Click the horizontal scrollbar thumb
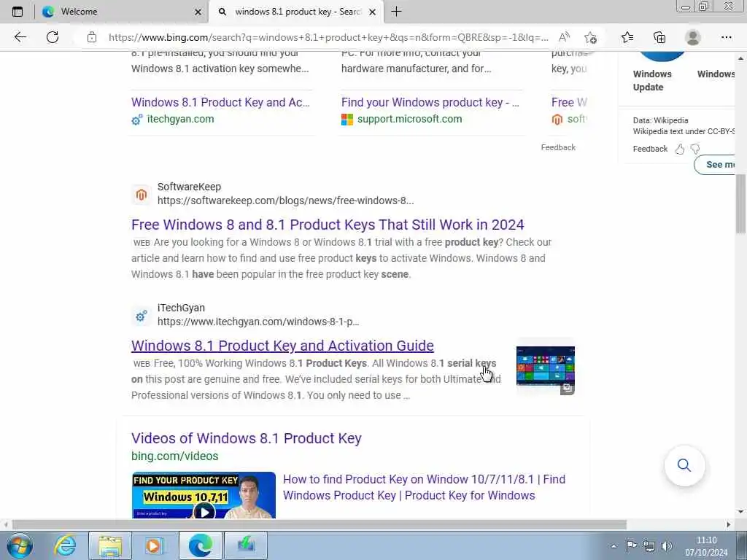 319,524
